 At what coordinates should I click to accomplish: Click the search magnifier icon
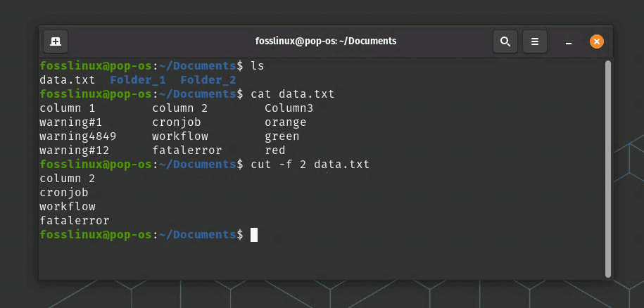[505, 41]
